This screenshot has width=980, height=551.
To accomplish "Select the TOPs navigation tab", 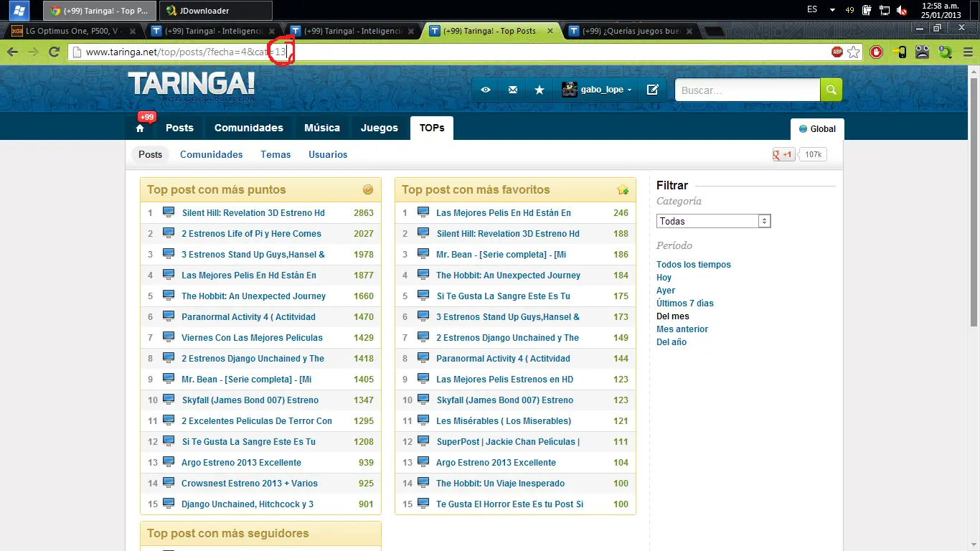I will click(432, 128).
